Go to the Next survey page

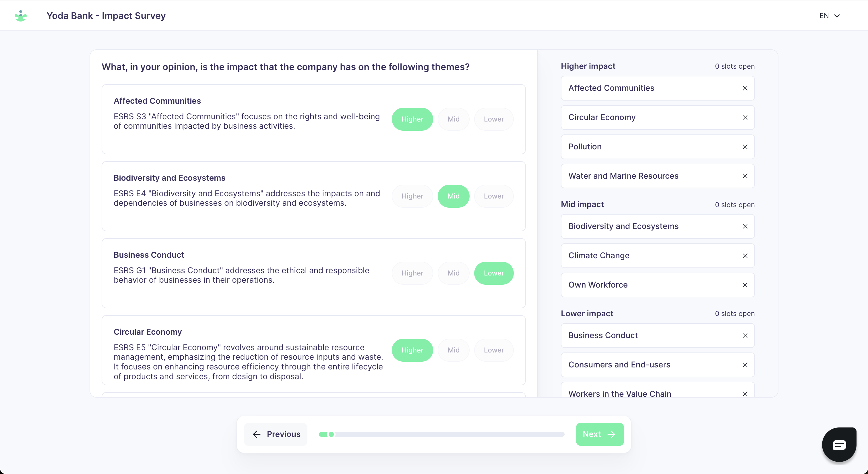599,434
